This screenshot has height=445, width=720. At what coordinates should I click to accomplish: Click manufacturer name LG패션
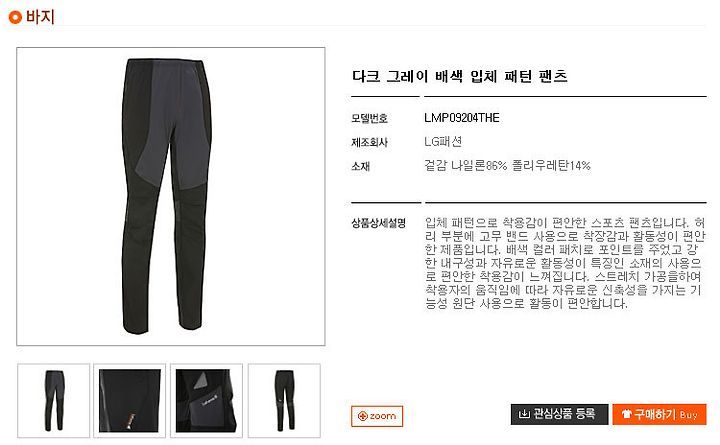pyautogui.click(x=443, y=141)
